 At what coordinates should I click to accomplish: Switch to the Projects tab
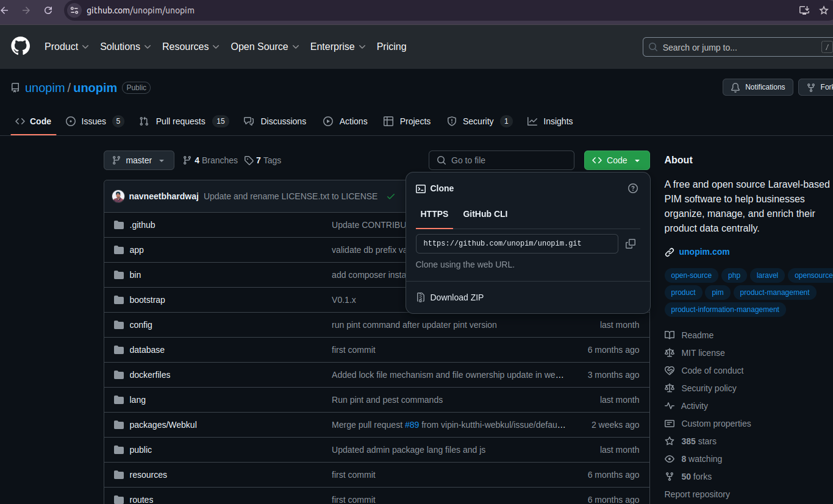[407, 121]
